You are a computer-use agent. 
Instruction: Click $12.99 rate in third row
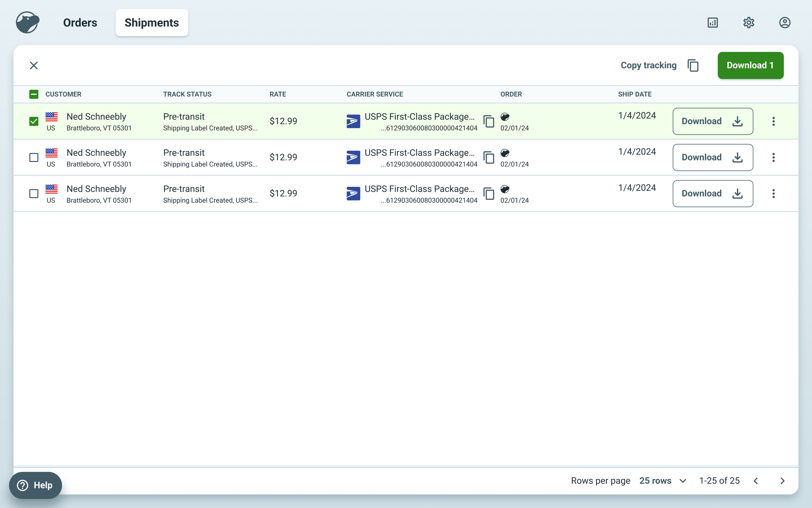point(283,194)
